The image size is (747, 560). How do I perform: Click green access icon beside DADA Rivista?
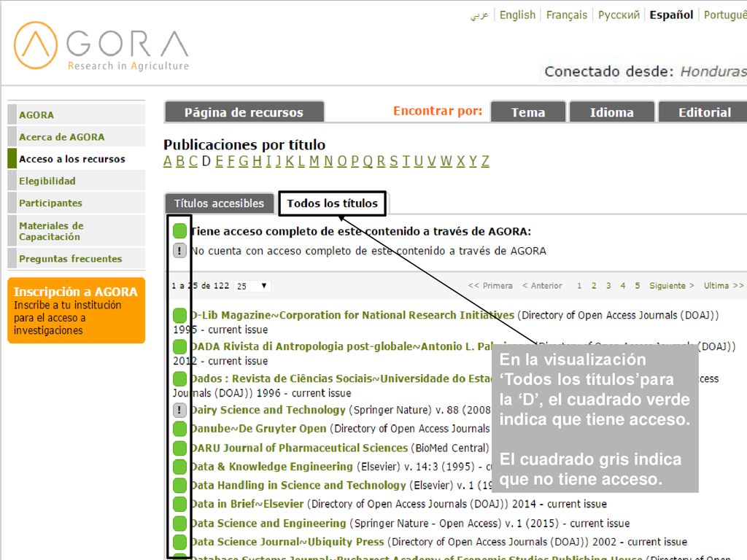179,346
